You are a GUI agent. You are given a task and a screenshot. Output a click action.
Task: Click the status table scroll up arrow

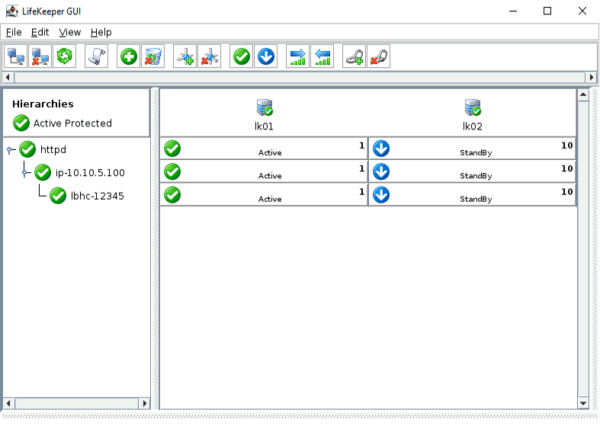pyautogui.click(x=583, y=95)
